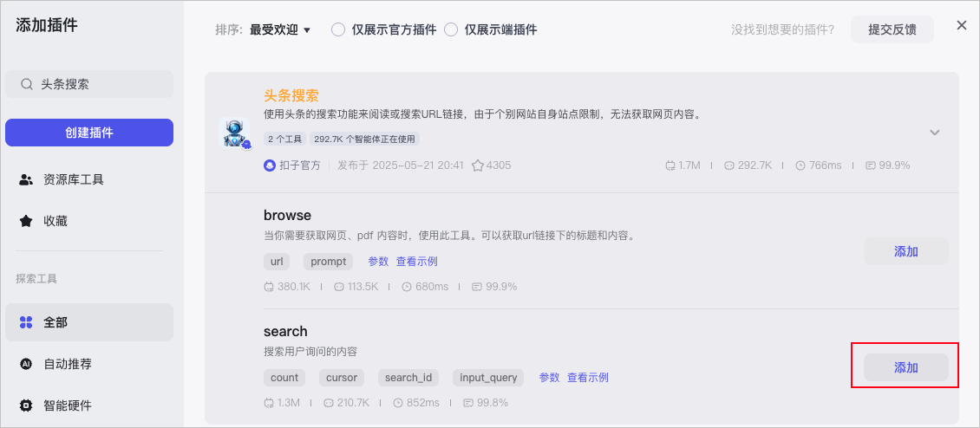Add the search tool
This screenshot has width=980, height=428.
[905, 367]
